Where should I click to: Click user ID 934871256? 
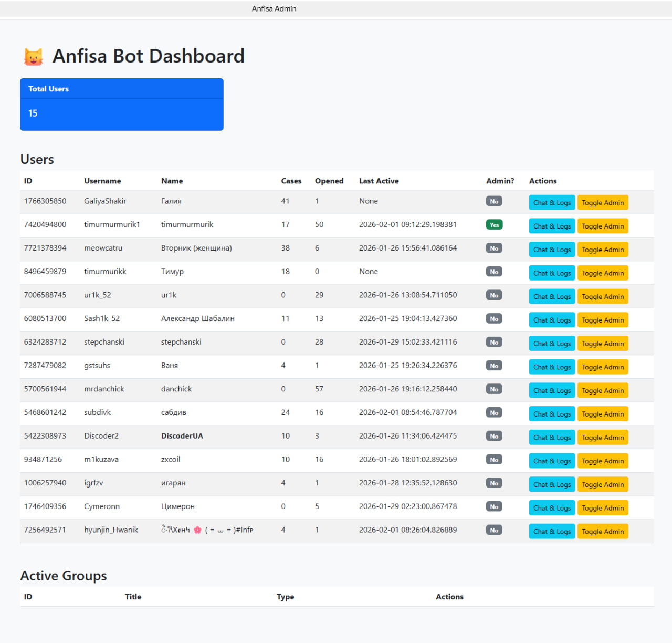(x=43, y=459)
